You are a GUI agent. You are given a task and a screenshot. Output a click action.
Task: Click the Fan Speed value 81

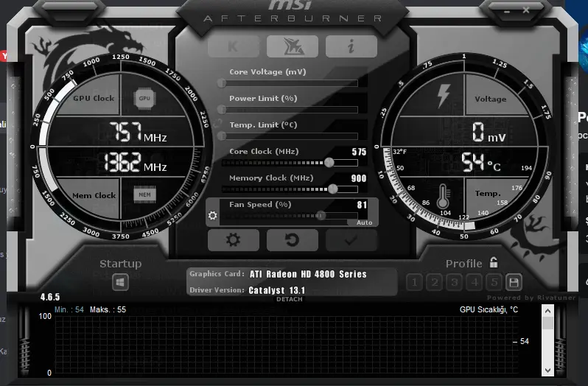coord(362,205)
